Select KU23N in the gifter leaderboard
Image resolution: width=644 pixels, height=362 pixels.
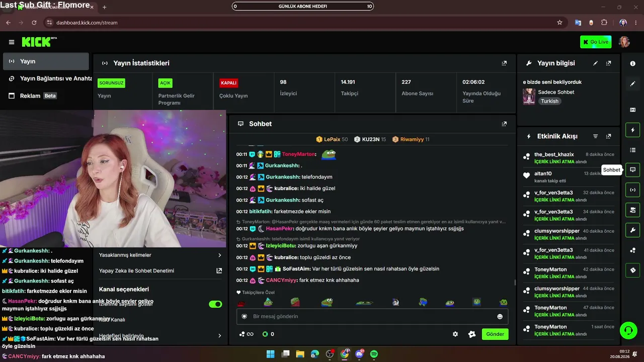[x=370, y=139]
